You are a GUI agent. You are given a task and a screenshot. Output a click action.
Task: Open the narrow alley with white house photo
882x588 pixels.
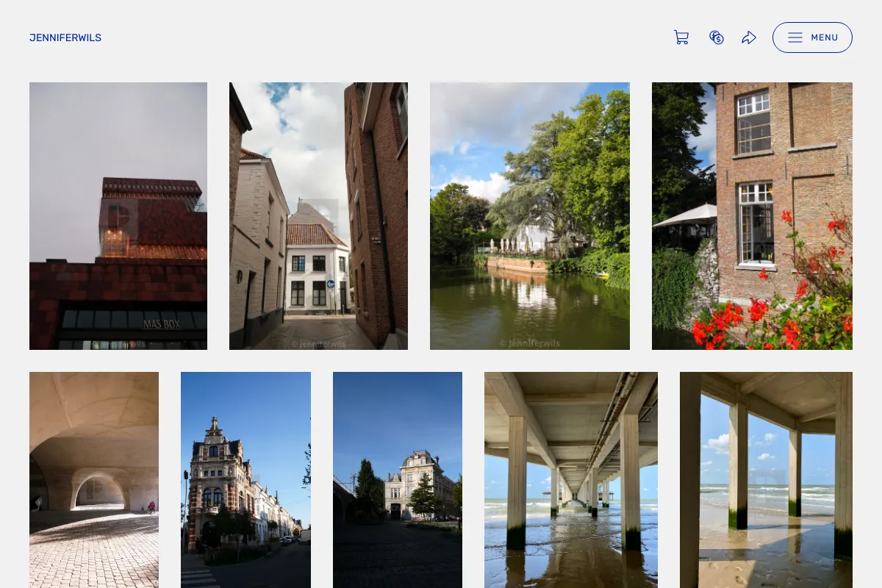(318, 216)
